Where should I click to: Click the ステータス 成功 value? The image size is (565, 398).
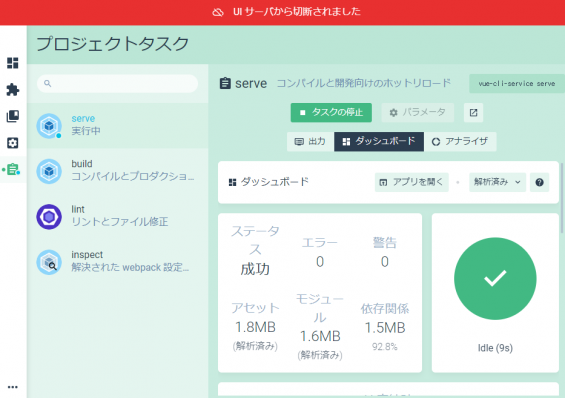(x=255, y=269)
